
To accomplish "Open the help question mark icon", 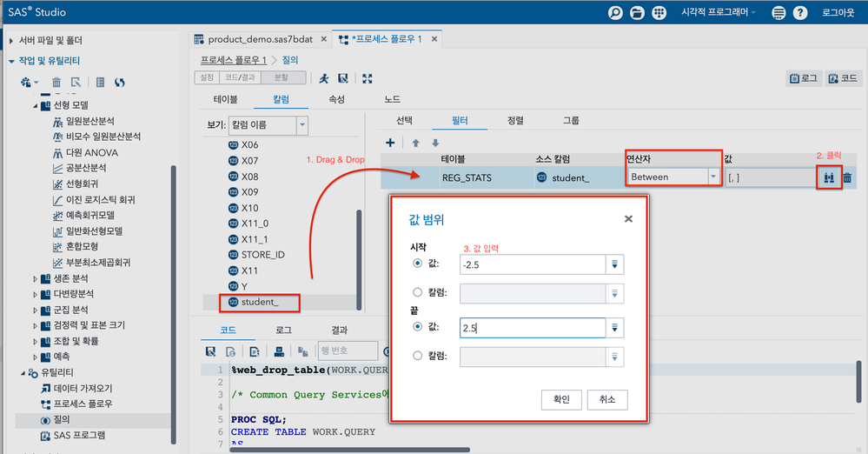I will click(800, 12).
